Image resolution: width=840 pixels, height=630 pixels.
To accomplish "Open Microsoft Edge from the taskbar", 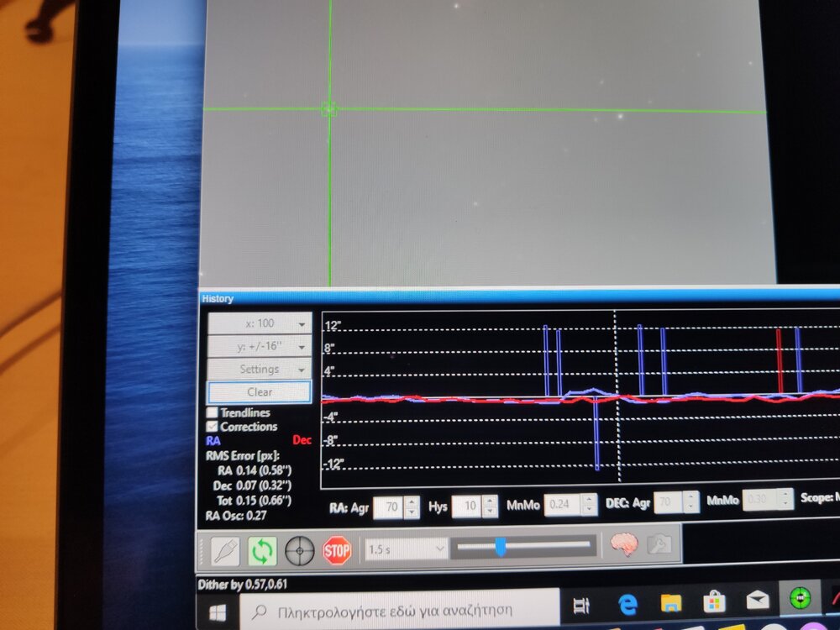I will click(627, 603).
